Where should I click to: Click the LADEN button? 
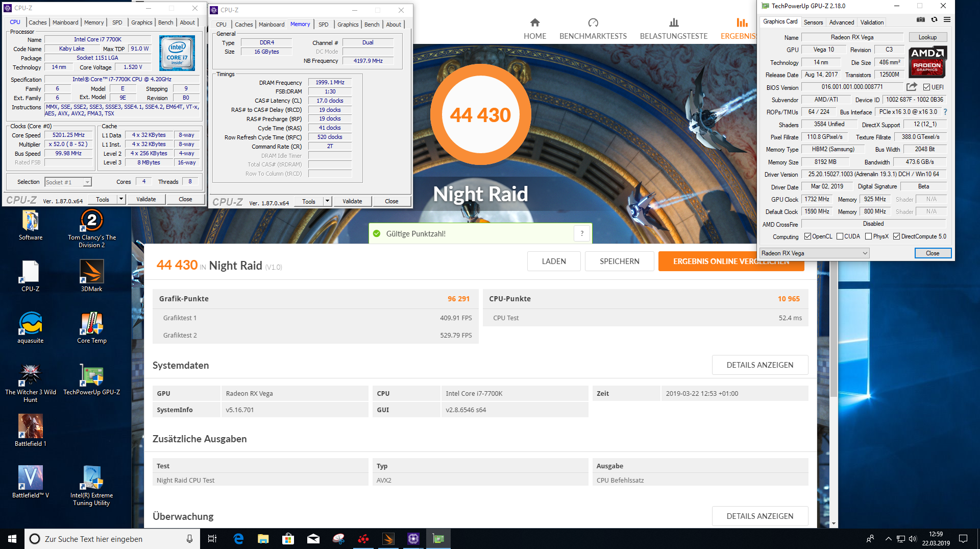tap(554, 261)
